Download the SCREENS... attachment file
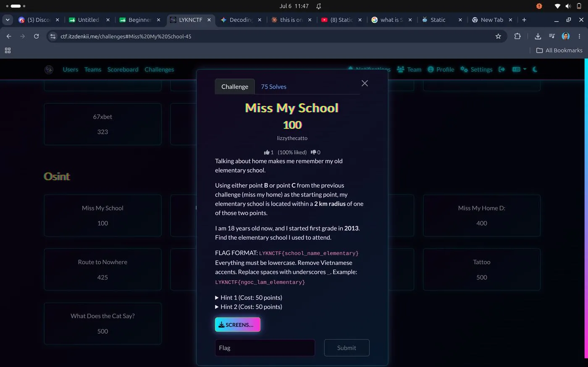The image size is (588, 367). [238, 325]
